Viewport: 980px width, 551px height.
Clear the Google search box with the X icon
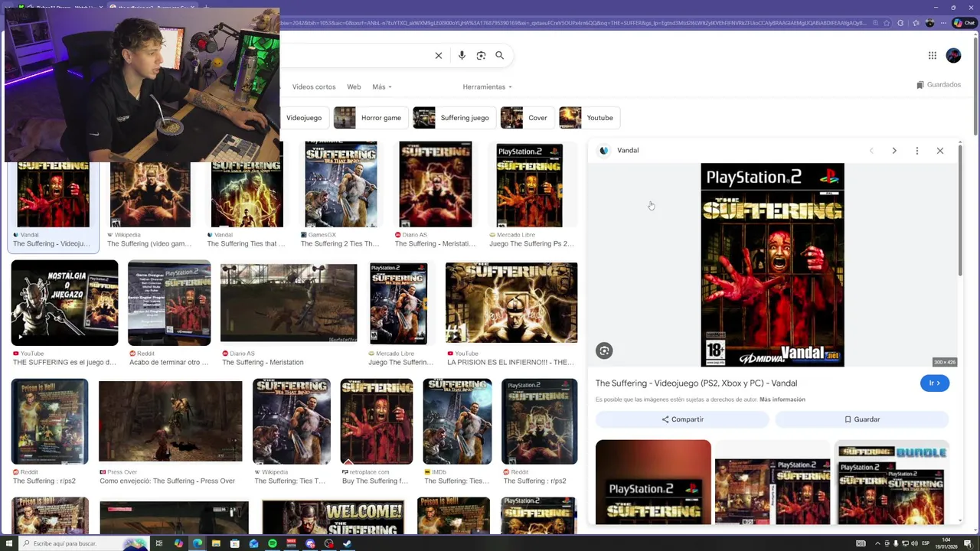[439, 55]
